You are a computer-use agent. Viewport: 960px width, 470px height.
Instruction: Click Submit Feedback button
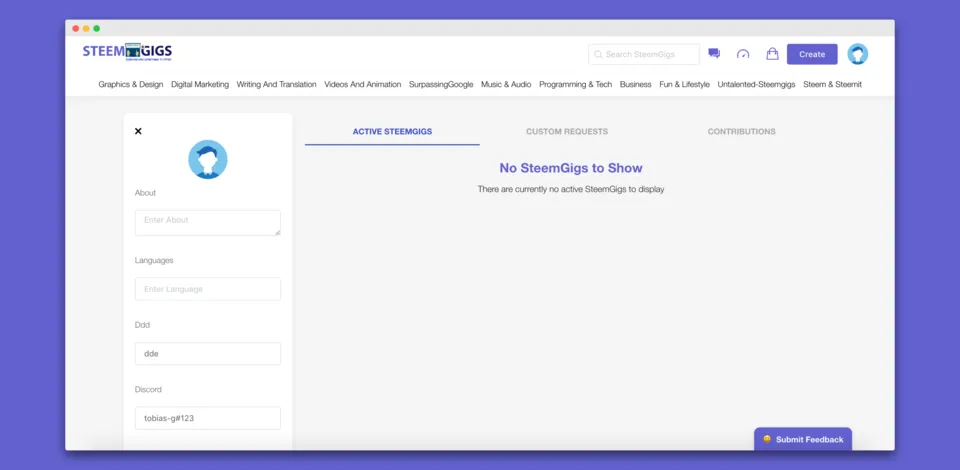[x=803, y=439]
